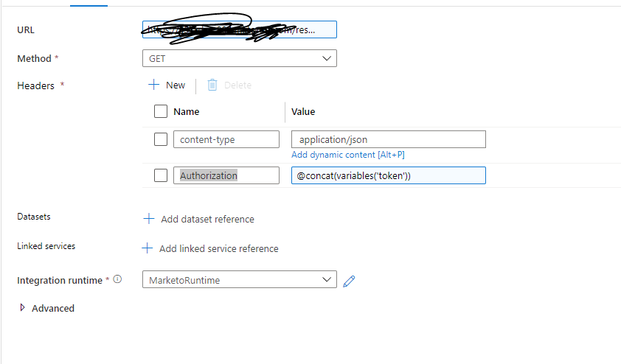621x364 pixels.
Task: Click the Delete headers button text
Action: (237, 85)
